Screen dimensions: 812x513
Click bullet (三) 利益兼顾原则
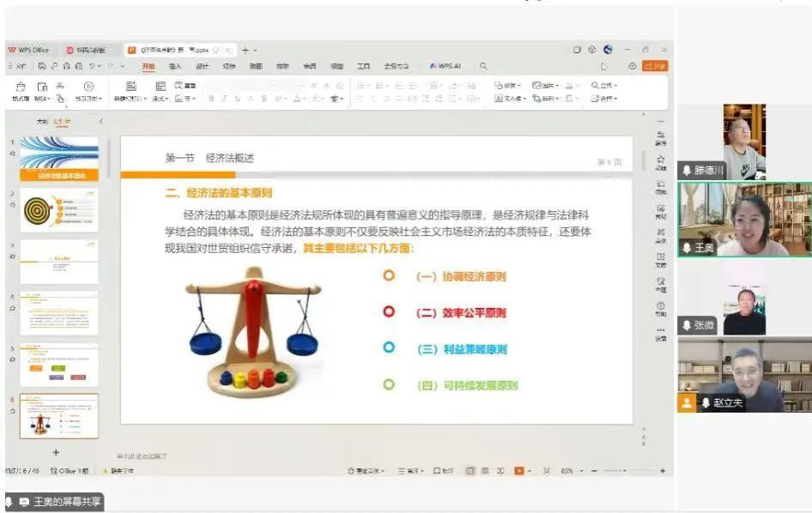click(x=462, y=349)
